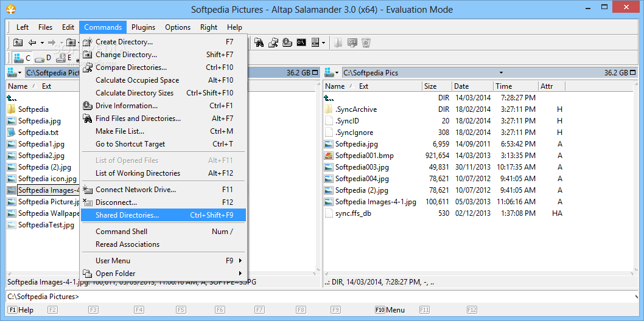Open back history dropdown arrow
Viewport: 644px width, 321px height.
(x=42, y=43)
